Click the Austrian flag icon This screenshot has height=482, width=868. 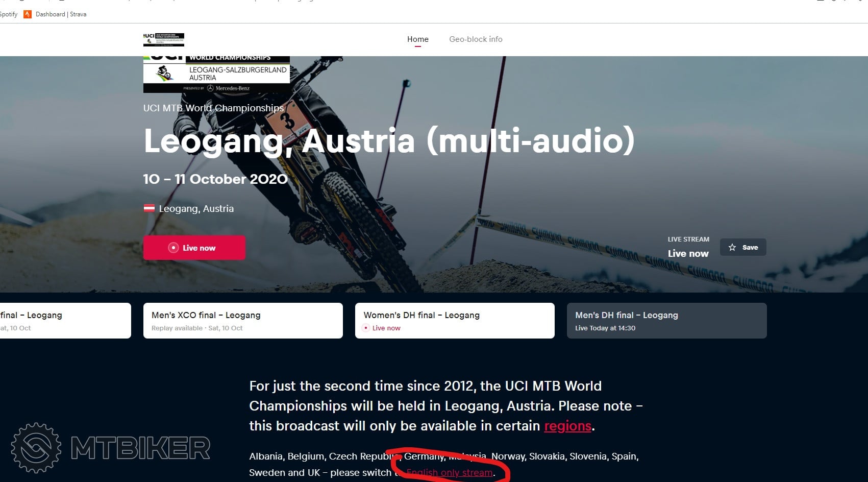[149, 208]
